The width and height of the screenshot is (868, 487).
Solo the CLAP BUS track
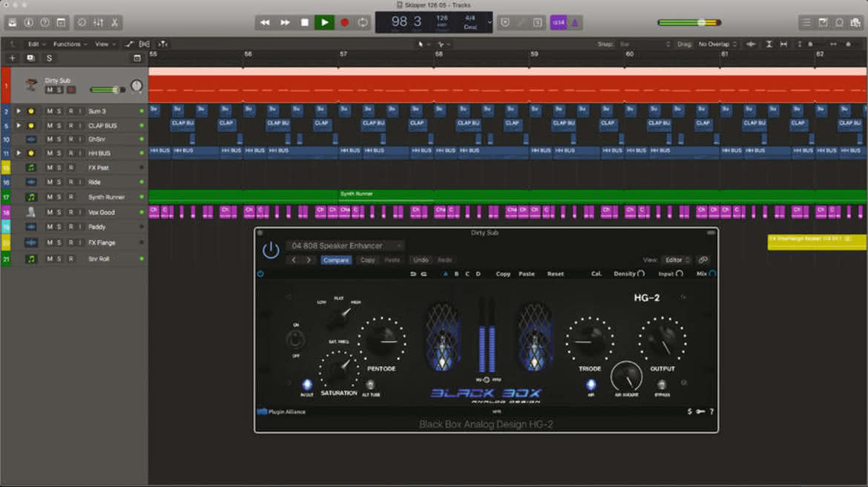(x=59, y=125)
